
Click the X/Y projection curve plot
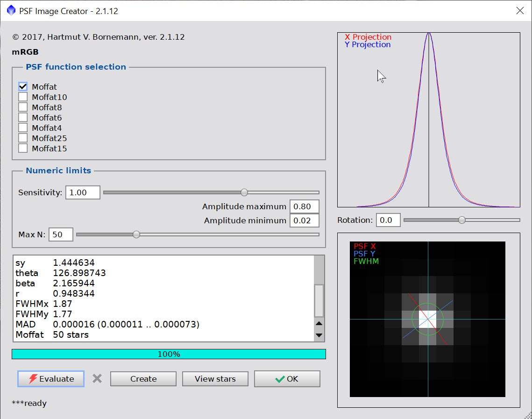(x=428, y=120)
